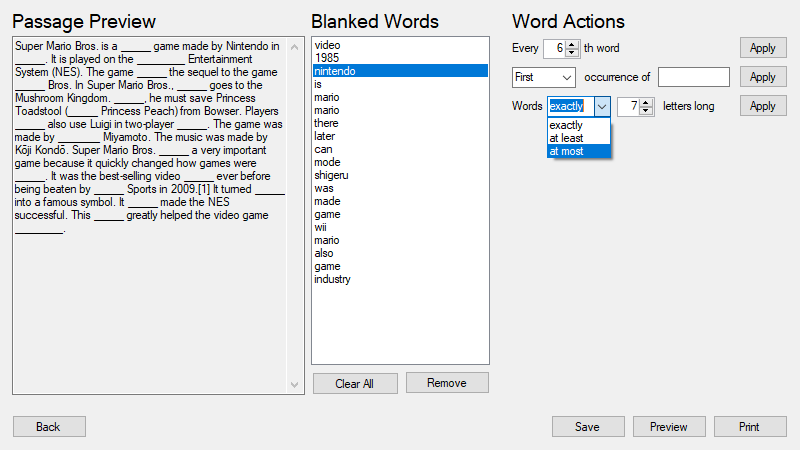Screen dimensions: 800x450
Task: Increase the letters long number
Action: pos(646,102)
